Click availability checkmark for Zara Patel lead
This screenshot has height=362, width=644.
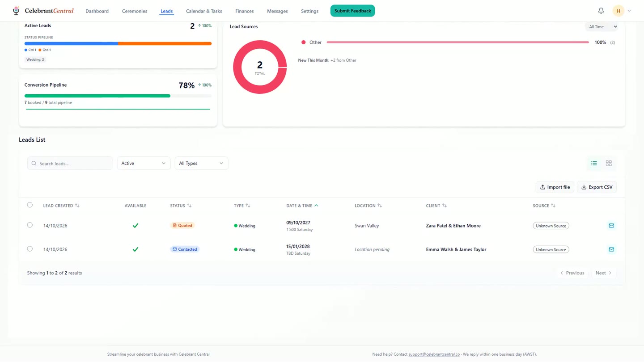[x=136, y=226]
